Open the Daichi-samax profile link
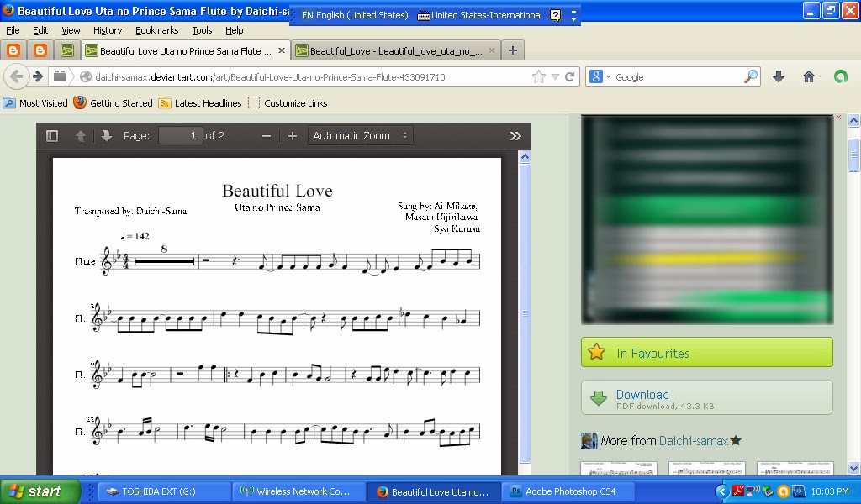This screenshot has width=861, height=504. click(x=693, y=440)
